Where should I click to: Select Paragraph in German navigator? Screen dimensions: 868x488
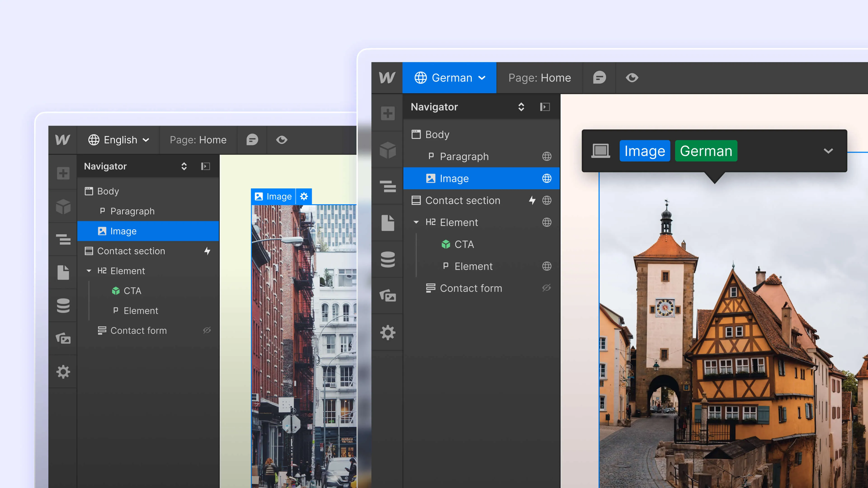tap(464, 157)
